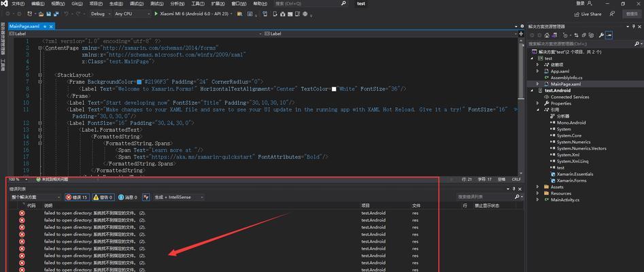644x272 pixels.
Task: Click the Sync with Active Document icon
Action: click(x=576, y=35)
